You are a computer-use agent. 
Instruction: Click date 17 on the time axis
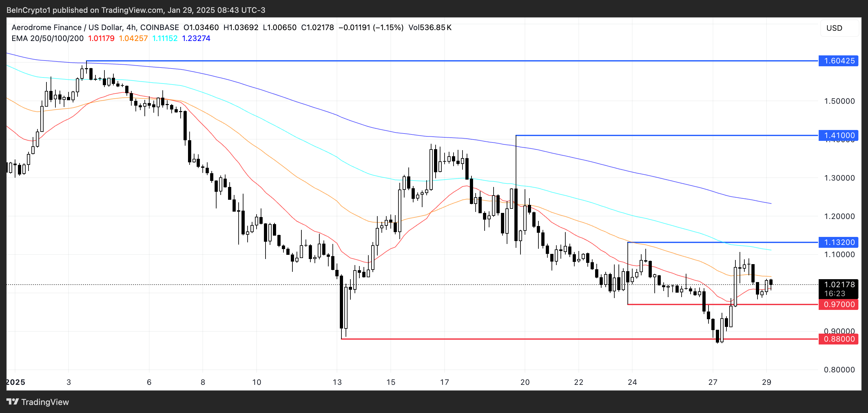[x=445, y=382]
